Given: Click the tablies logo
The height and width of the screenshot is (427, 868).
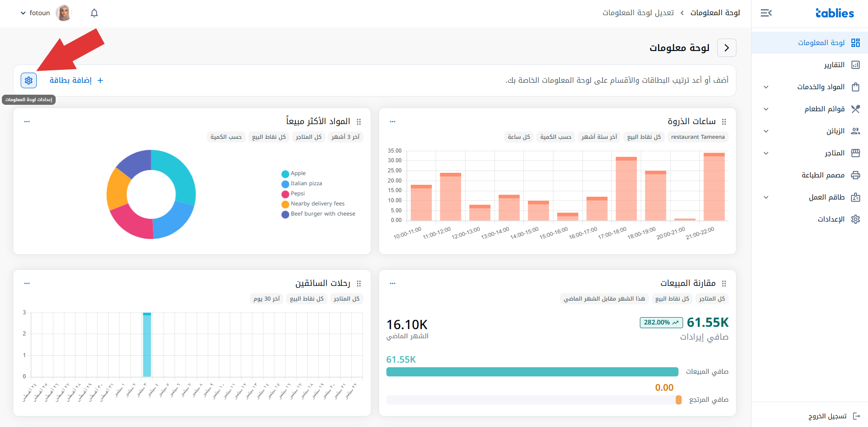Looking at the screenshot, I should click(x=834, y=13).
